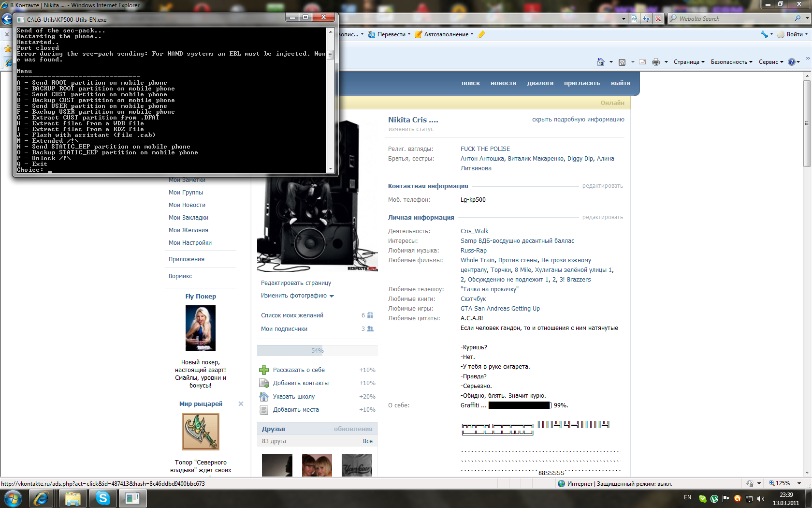812x508 pixels.
Task: Click the Read mail envelope icon
Action: click(642, 62)
